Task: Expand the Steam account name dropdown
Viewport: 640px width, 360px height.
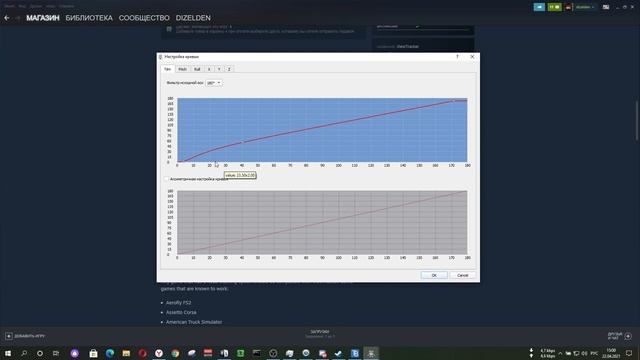Action: click(x=584, y=7)
